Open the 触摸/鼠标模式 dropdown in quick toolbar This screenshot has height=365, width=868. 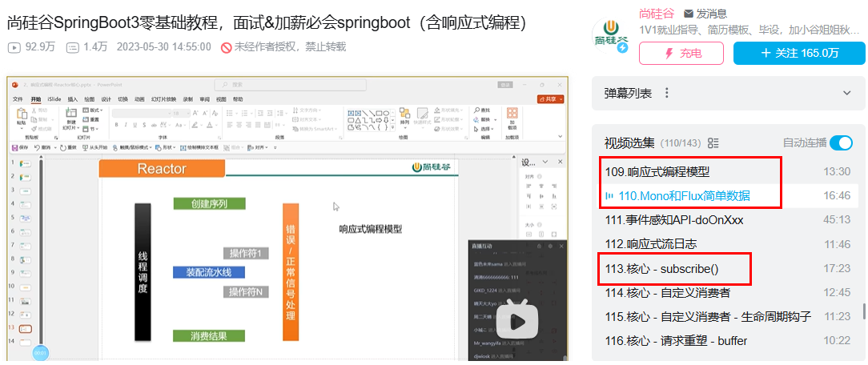132,147
